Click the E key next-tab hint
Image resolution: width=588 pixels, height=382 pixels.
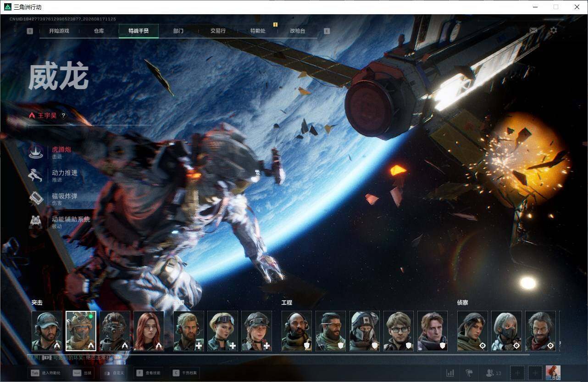pyautogui.click(x=327, y=31)
